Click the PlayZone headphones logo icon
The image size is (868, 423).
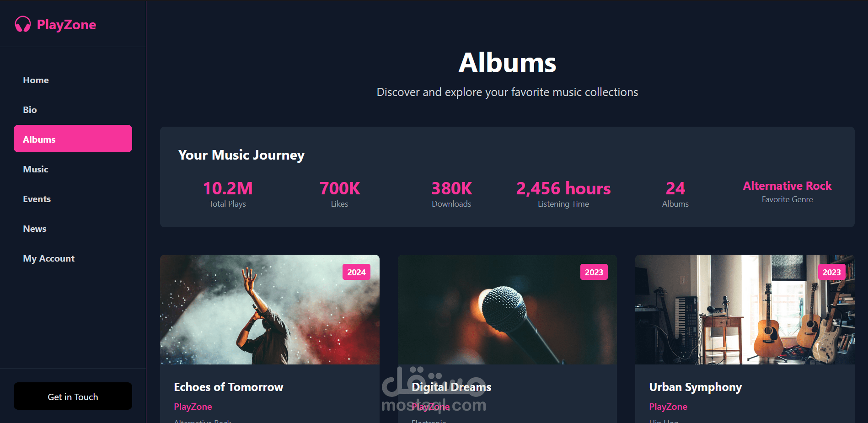pos(23,24)
